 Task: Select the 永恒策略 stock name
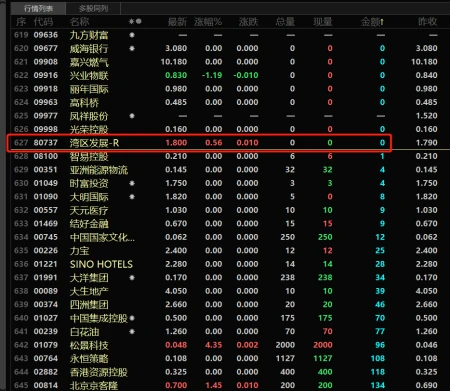tap(89, 359)
